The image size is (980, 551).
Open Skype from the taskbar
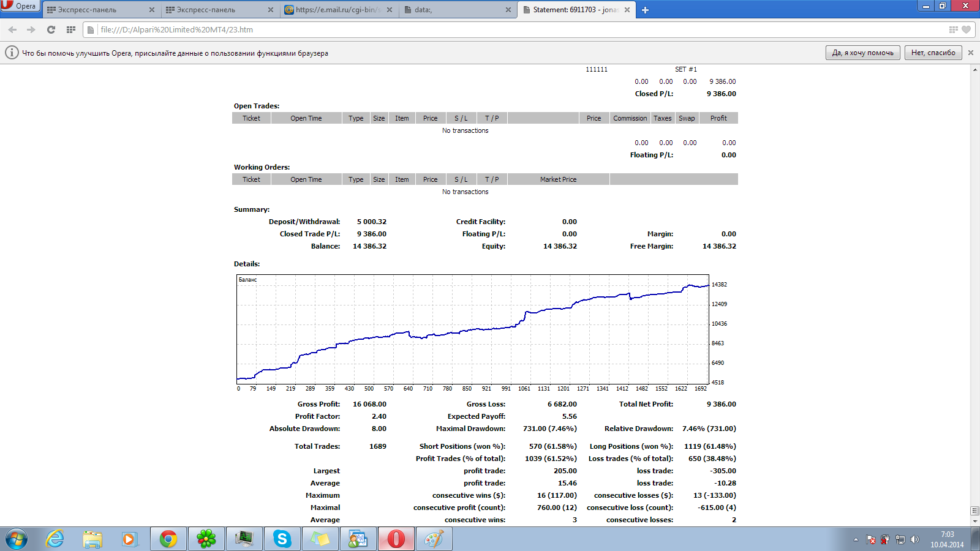282,539
